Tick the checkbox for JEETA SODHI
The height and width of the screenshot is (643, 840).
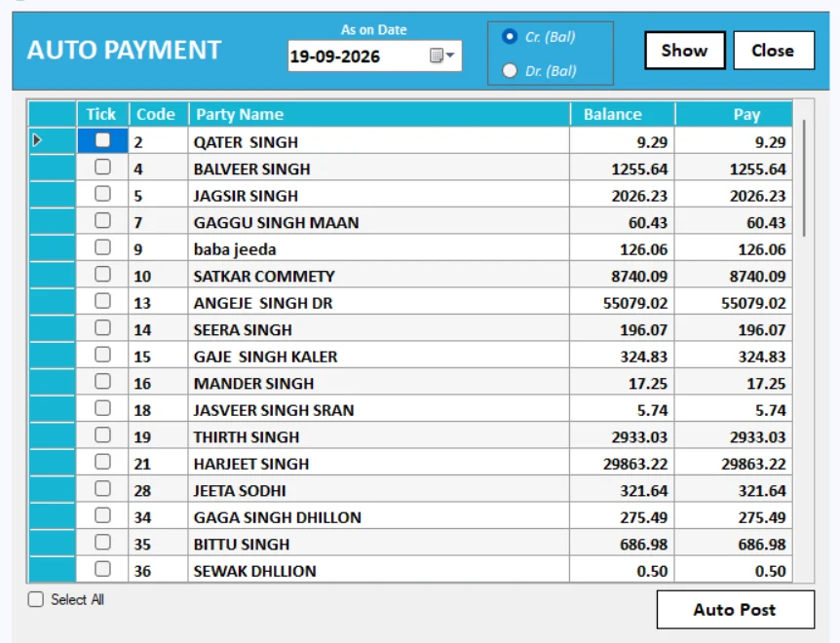click(x=102, y=488)
